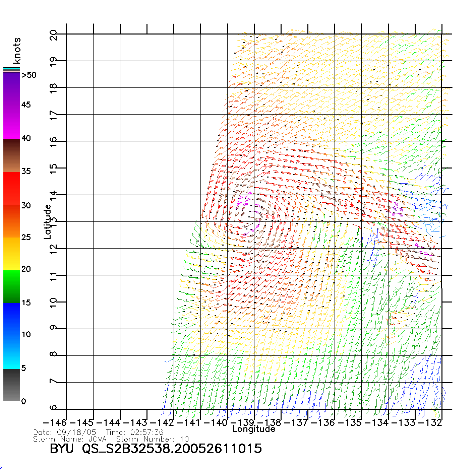Click the brown 35–40 knot color band

(12, 156)
